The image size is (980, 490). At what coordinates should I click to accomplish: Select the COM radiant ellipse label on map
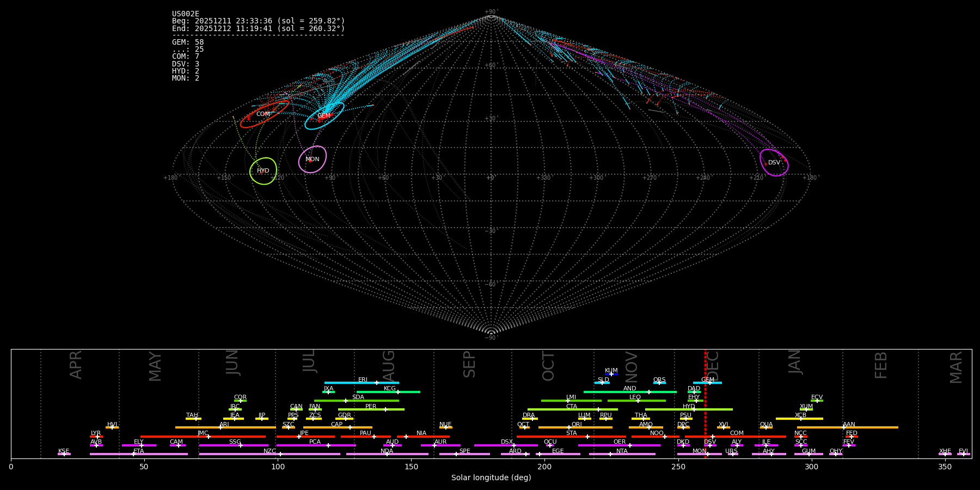pos(264,114)
